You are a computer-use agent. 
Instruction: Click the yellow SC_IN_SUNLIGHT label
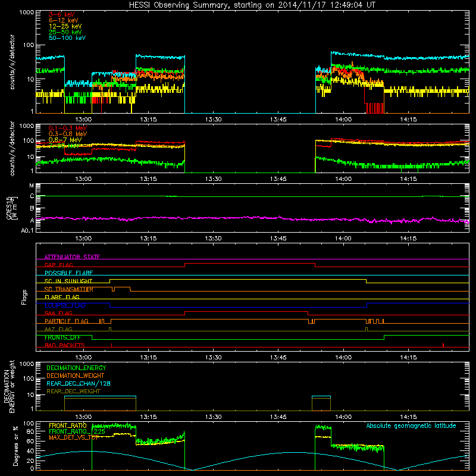tap(68, 281)
